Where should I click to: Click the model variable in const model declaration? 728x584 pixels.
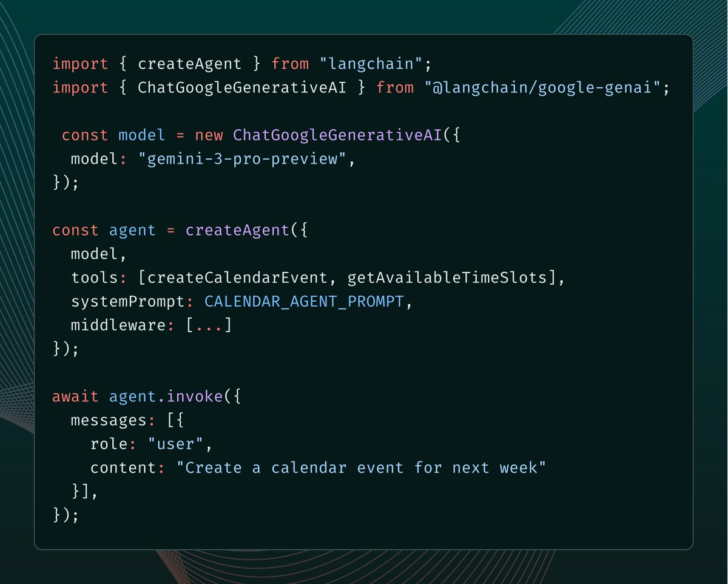coord(142,135)
